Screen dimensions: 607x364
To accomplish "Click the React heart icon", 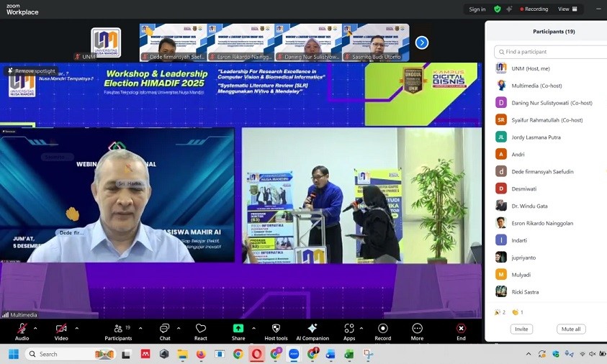I will coord(201,329).
